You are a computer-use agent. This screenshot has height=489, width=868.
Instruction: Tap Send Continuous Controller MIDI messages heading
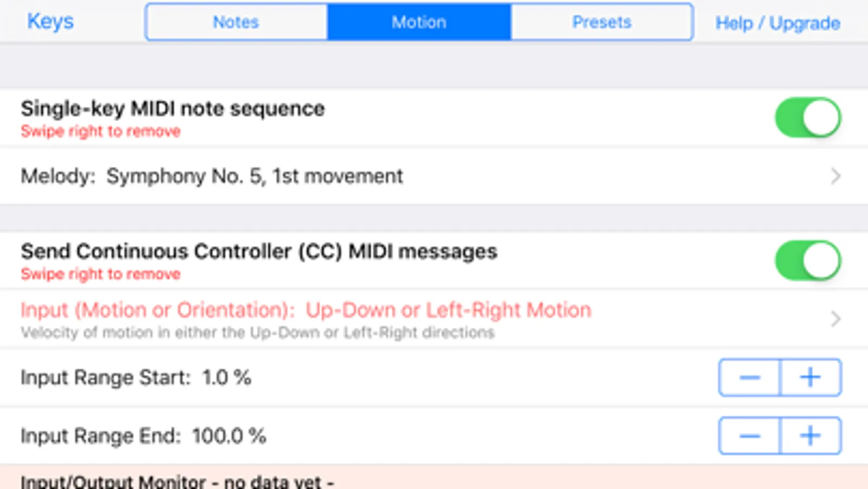coord(259,252)
